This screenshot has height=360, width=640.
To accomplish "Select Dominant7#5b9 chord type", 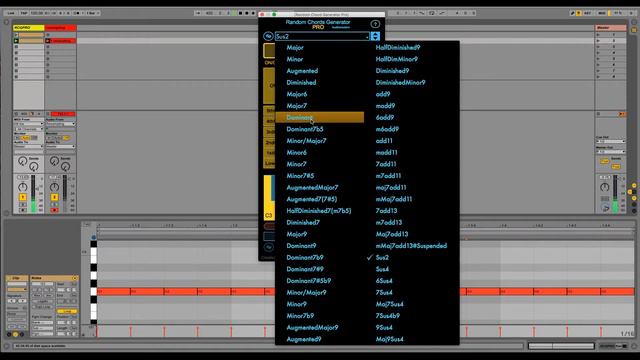I will click(x=309, y=281).
